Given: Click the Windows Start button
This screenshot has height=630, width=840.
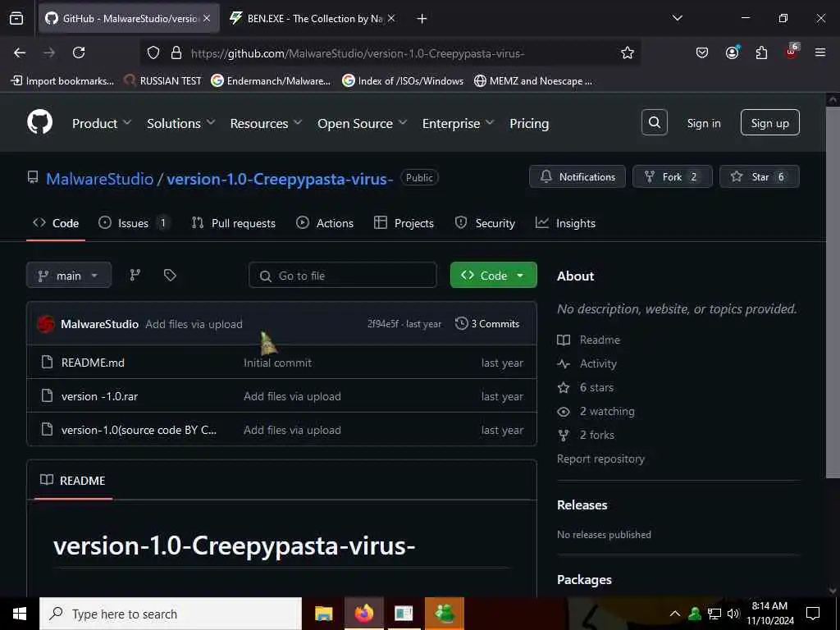Looking at the screenshot, I should pos(20,614).
